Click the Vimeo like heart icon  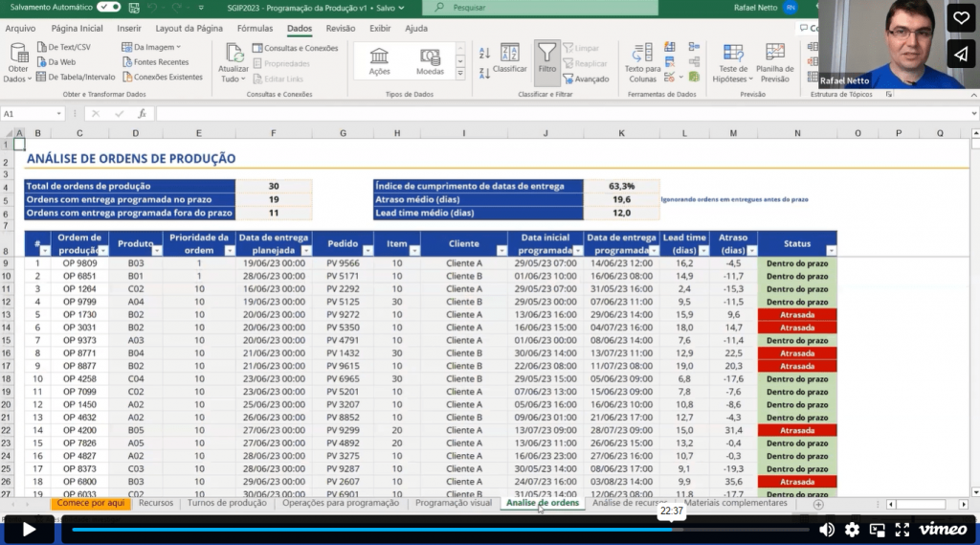[x=961, y=18]
